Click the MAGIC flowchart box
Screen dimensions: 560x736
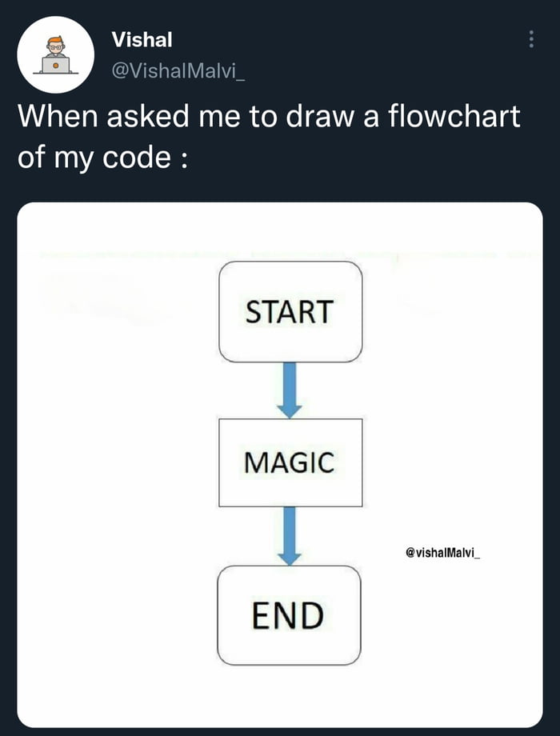click(290, 462)
